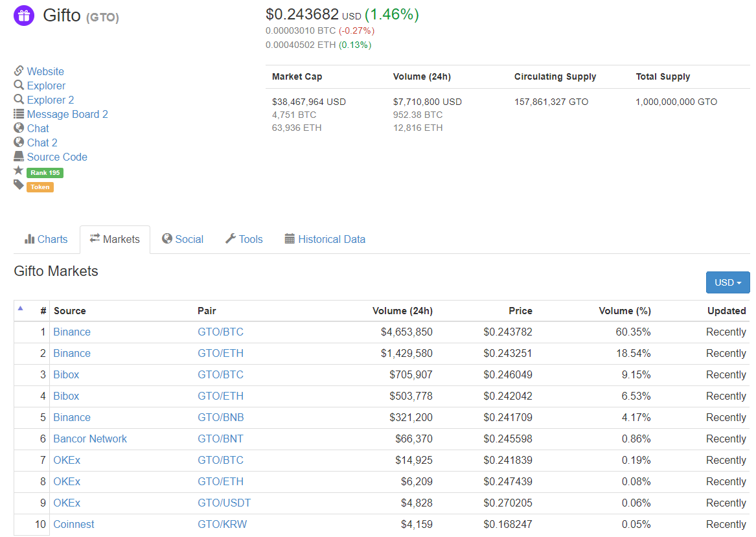
Task: Open GTO/BTC pair in row 1
Action: pyautogui.click(x=220, y=332)
